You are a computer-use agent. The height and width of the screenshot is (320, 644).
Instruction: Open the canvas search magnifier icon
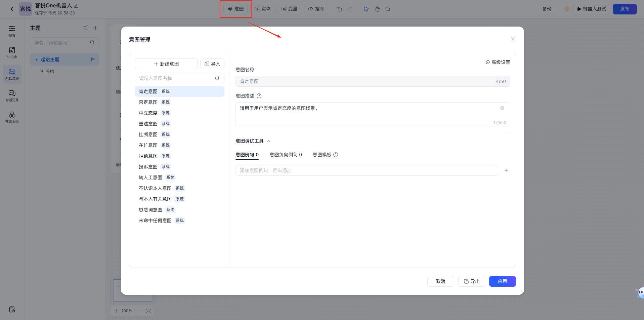(x=388, y=9)
